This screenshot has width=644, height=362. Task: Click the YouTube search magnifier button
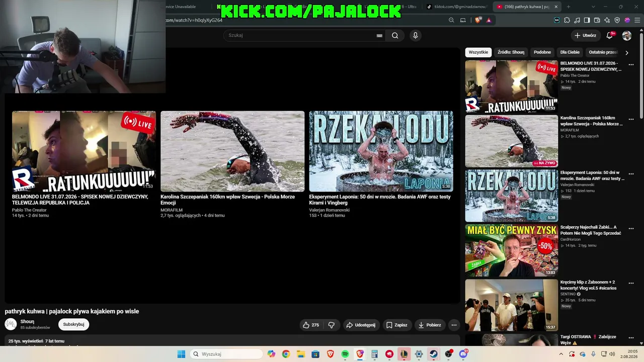395,35
